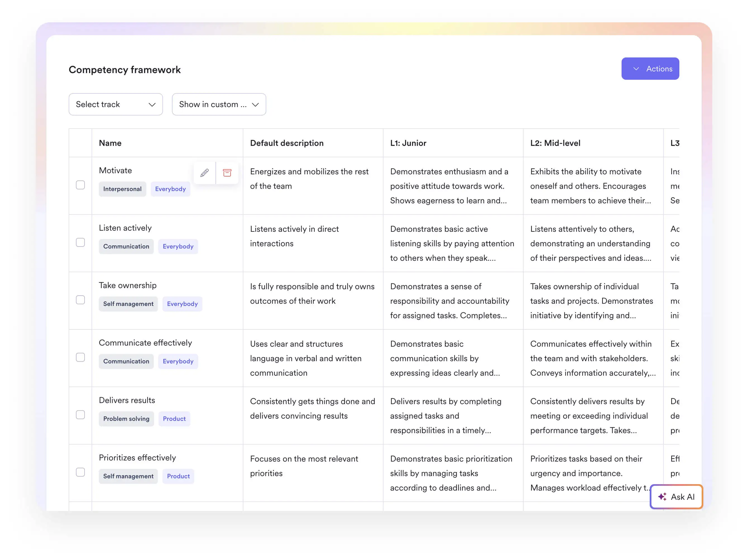Tick the checkbox for Listen actively
This screenshot has height=560, width=748.
[x=80, y=242]
